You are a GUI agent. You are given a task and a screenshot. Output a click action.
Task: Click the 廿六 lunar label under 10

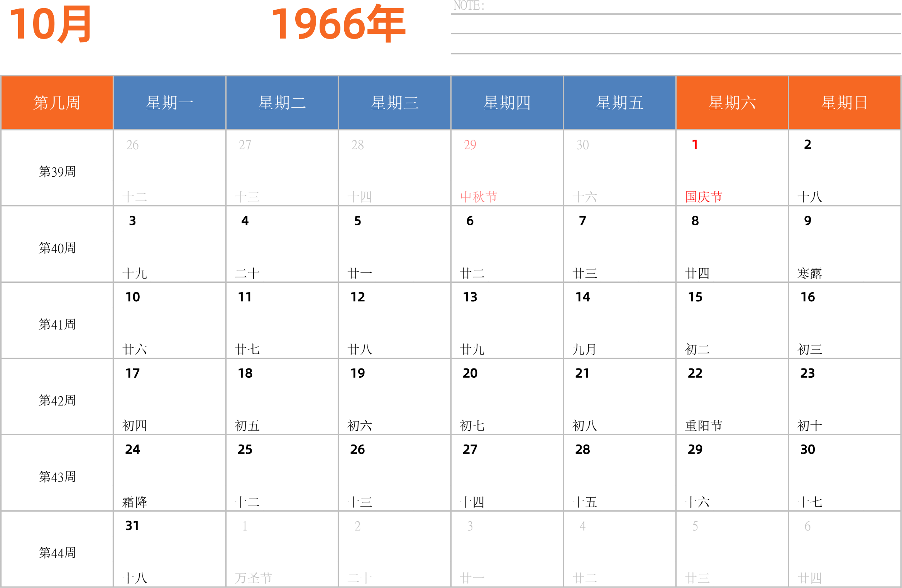[135, 349]
